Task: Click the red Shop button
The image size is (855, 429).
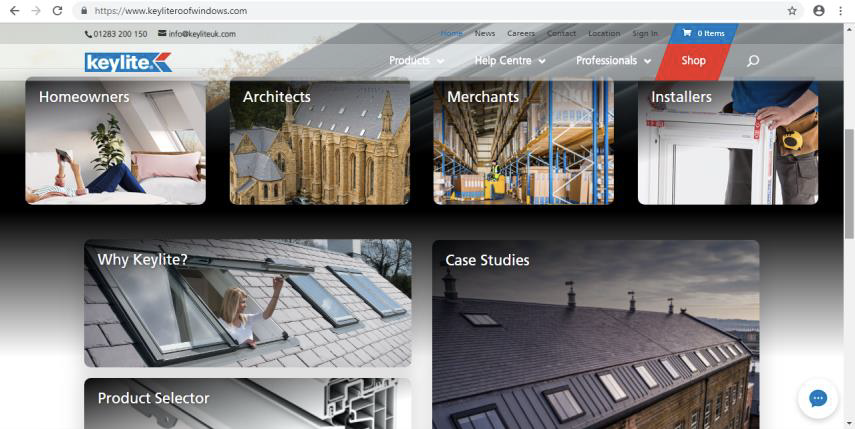Action: [693, 61]
